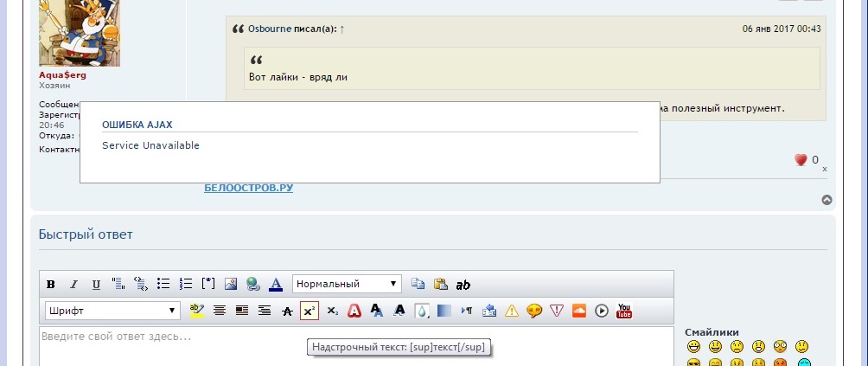Viewport: 868px width, 366px height.
Task: Insert a SoundCloud embed tag
Action: tap(579, 311)
